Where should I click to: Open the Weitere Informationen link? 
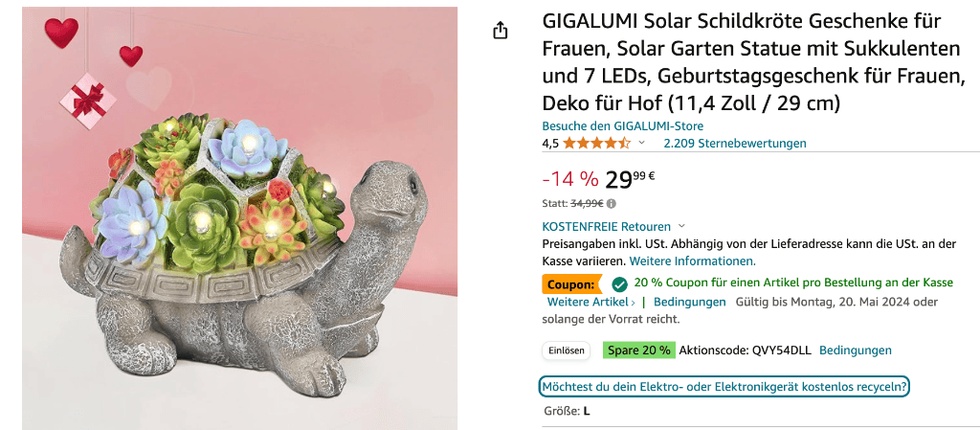click(692, 260)
